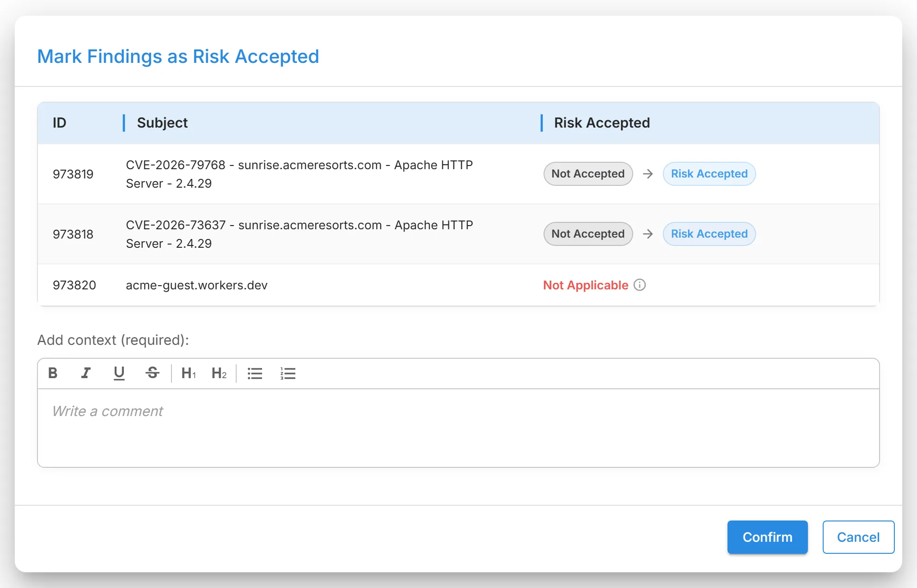Click Not Accepted badge for finding 973819
Viewport: 917px width, 588px height.
[x=588, y=174]
